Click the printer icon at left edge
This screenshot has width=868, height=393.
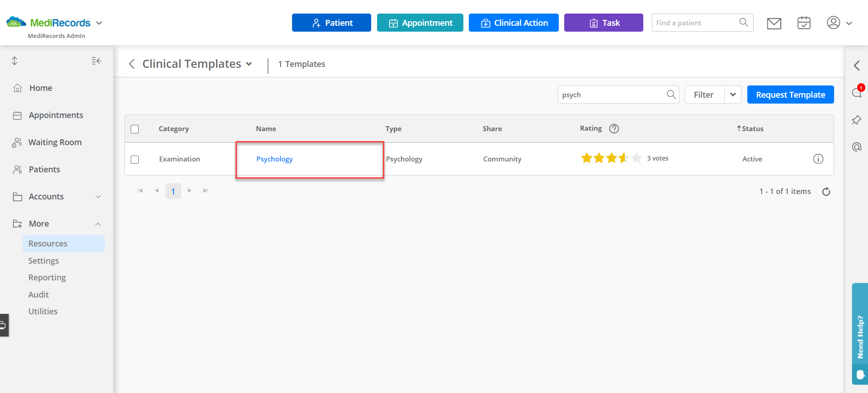tap(4, 325)
